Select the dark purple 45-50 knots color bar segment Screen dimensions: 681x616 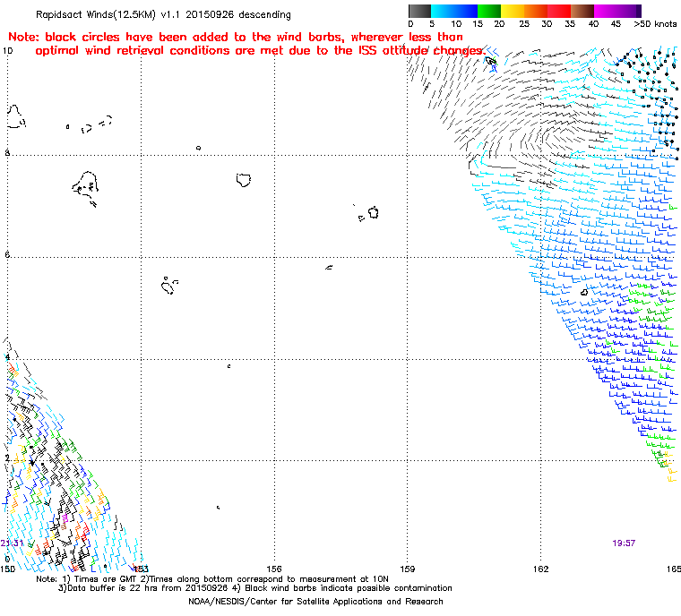click(x=629, y=11)
